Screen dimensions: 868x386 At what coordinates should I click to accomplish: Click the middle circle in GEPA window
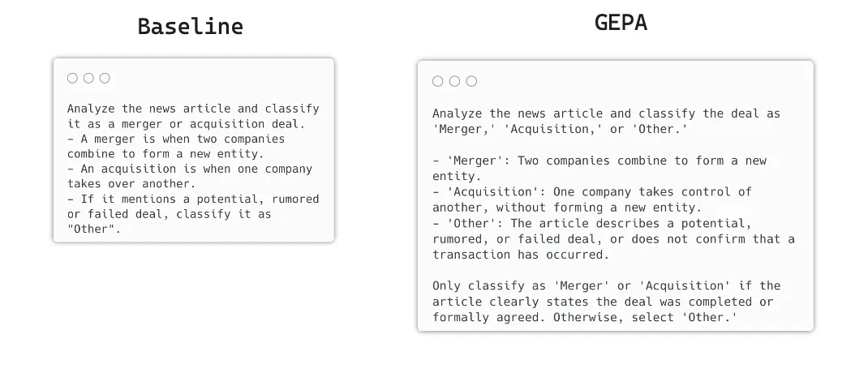pos(454,81)
